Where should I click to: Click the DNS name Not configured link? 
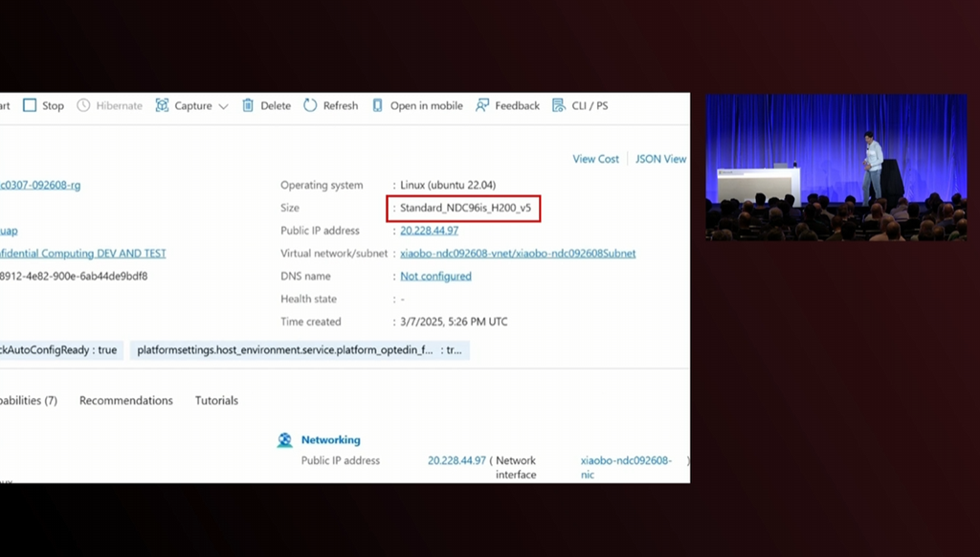(435, 277)
